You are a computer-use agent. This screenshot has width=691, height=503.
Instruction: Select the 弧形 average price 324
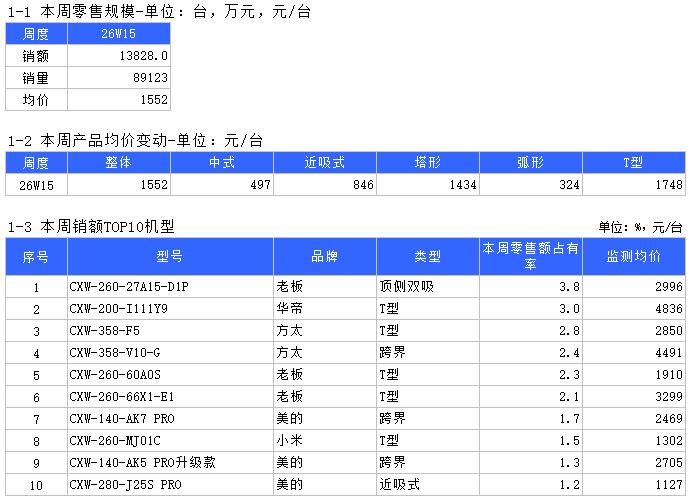click(x=569, y=185)
